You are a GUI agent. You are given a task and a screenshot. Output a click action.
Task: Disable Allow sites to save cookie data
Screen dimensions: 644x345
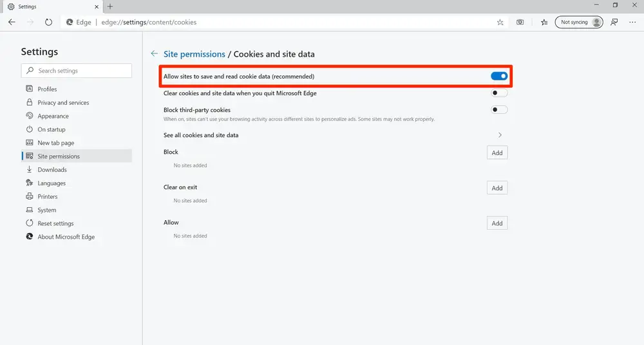click(499, 77)
